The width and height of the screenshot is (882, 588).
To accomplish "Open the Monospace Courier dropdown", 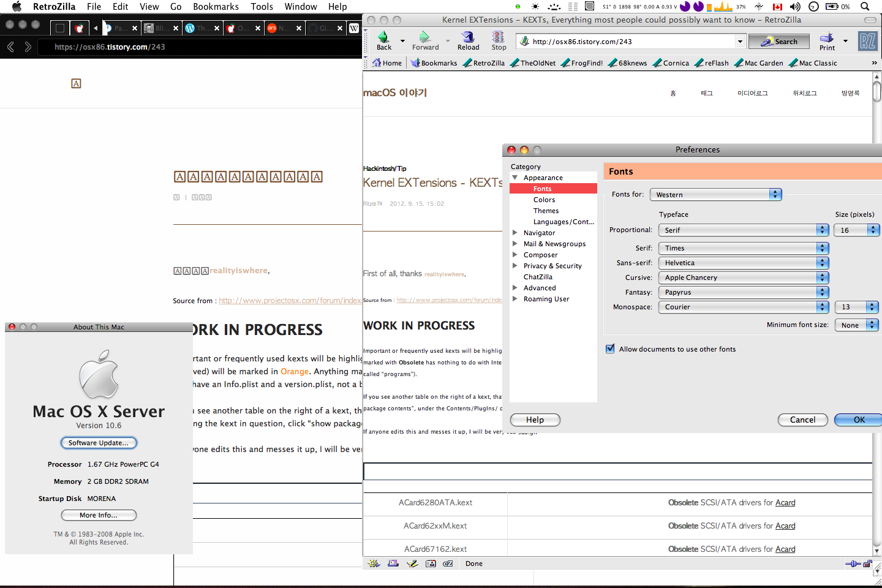I will click(744, 307).
